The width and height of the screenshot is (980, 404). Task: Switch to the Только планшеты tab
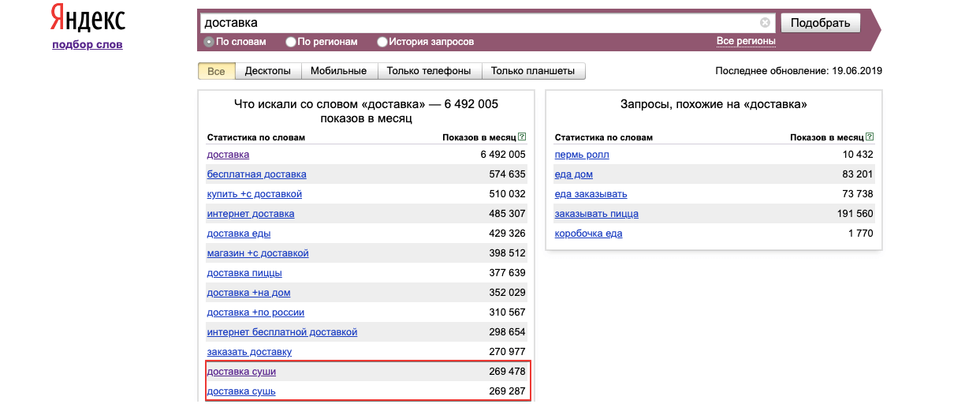click(x=533, y=71)
